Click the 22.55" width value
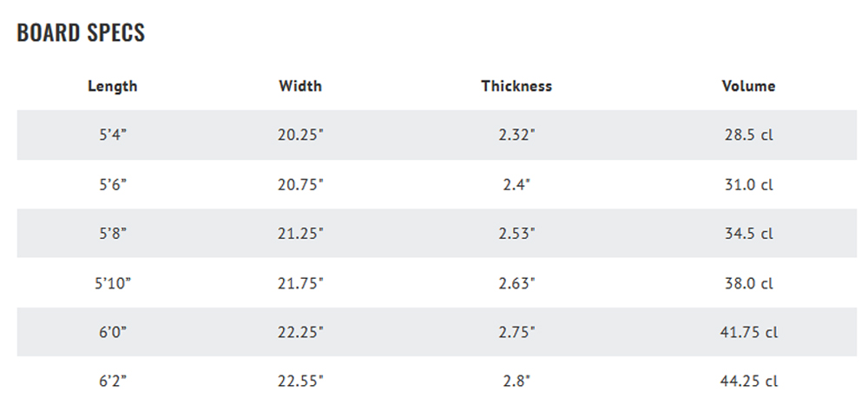868x418 pixels. [300, 382]
